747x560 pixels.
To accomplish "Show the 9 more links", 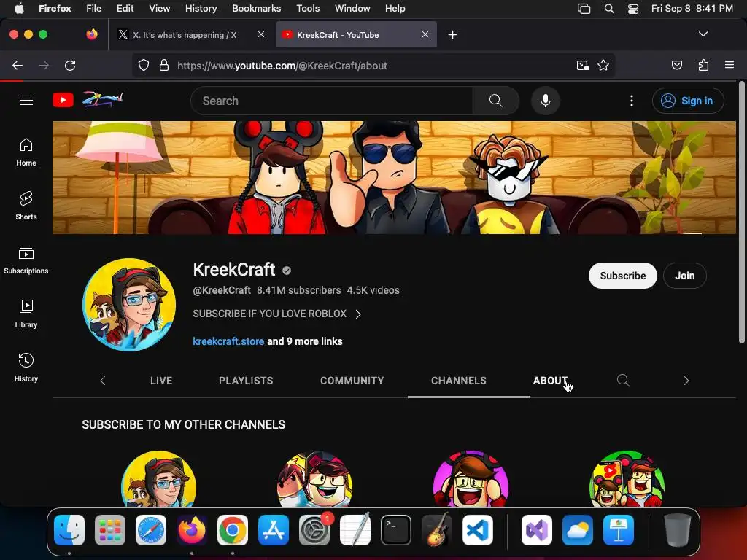I will point(304,341).
